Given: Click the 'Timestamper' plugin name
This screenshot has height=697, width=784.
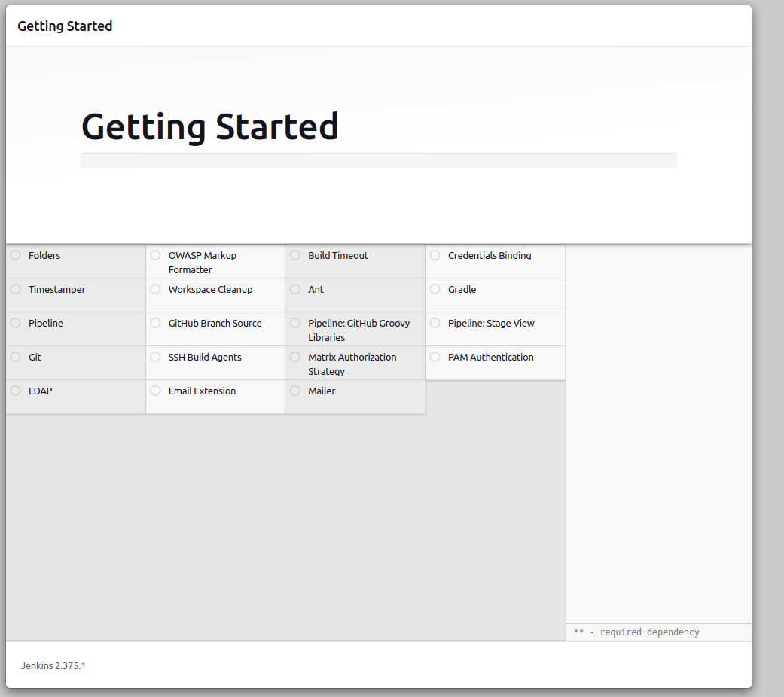Looking at the screenshot, I should (x=57, y=290).
